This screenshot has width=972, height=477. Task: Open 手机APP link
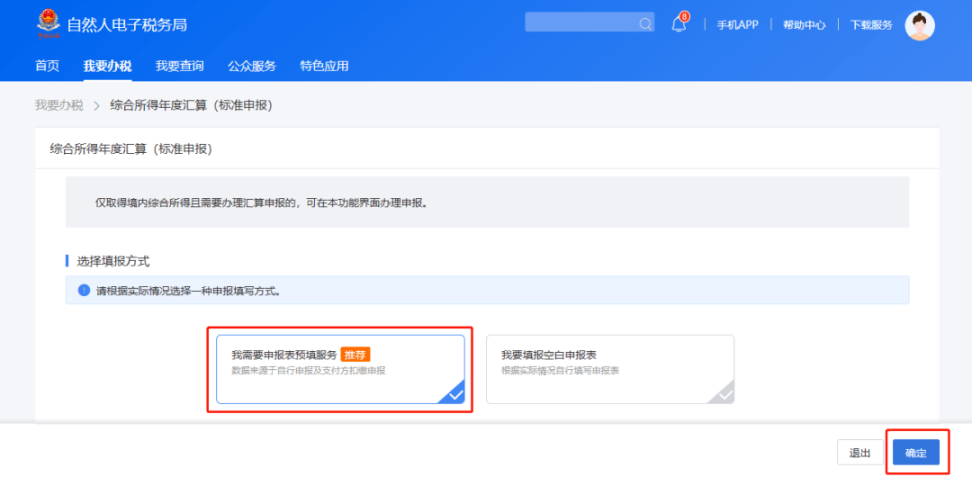737,25
